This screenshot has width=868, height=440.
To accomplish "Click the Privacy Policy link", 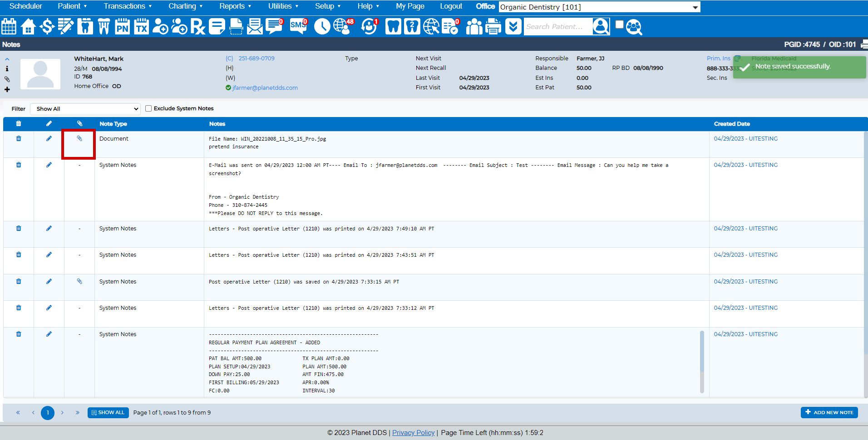I will [x=413, y=433].
